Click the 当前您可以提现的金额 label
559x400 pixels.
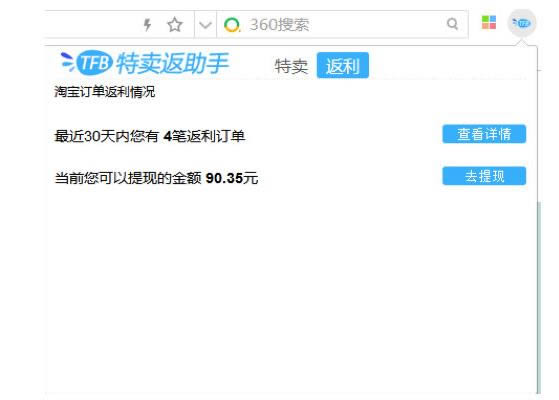point(128,178)
